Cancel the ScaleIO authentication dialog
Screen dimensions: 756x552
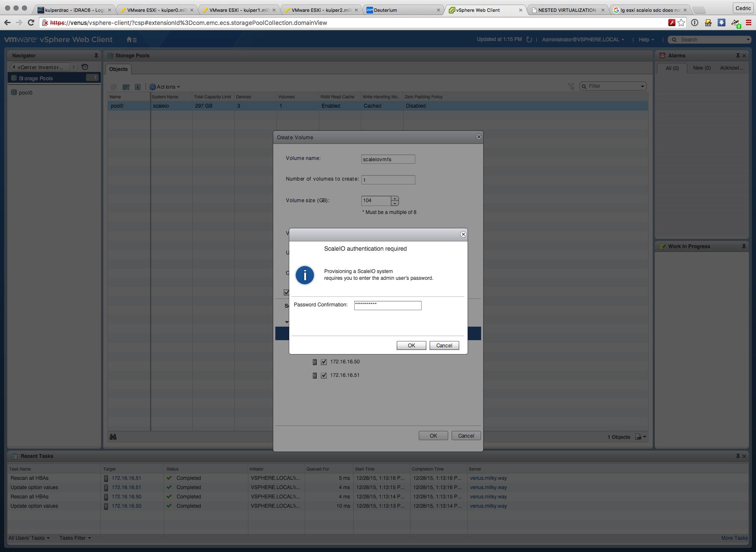(444, 346)
